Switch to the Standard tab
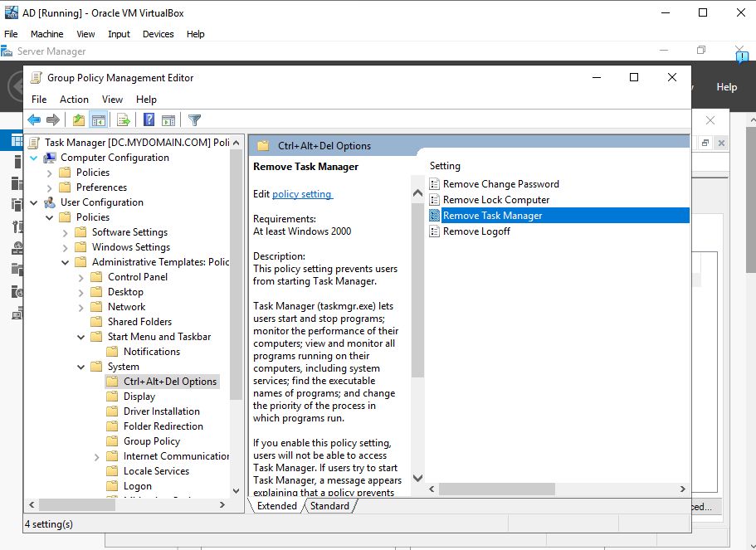Viewport: 756px width, 550px height. [329, 506]
